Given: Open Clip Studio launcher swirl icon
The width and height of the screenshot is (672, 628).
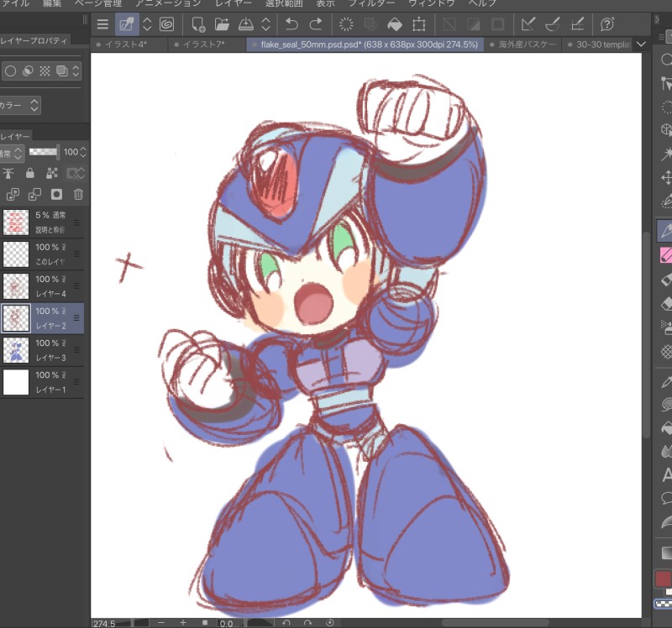Looking at the screenshot, I should 166,24.
